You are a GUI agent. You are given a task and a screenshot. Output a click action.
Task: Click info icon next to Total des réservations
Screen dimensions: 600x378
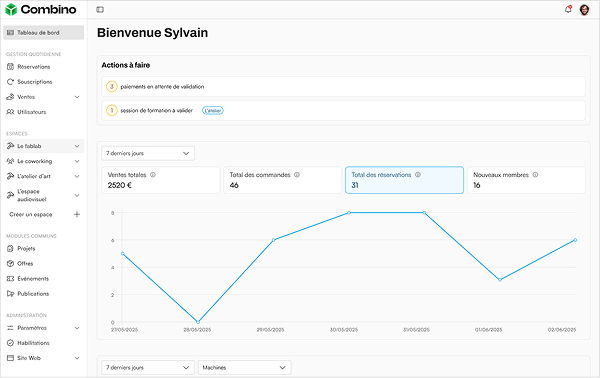tap(418, 175)
